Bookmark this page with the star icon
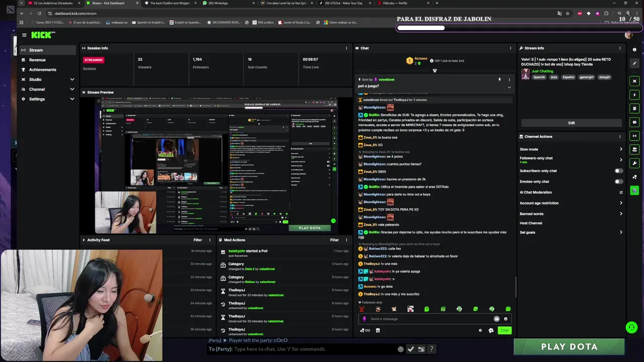The height and width of the screenshot is (362, 644). point(568,14)
